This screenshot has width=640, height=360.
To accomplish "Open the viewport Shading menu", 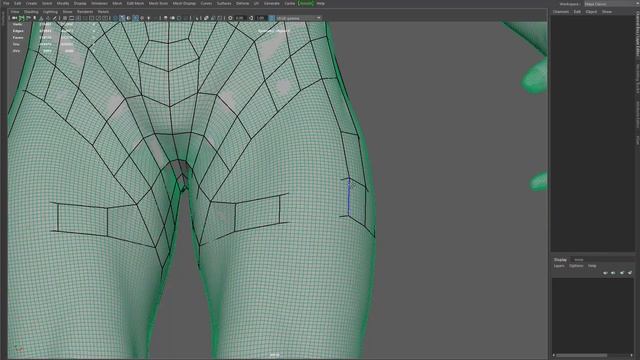I will [x=31, y=12].
